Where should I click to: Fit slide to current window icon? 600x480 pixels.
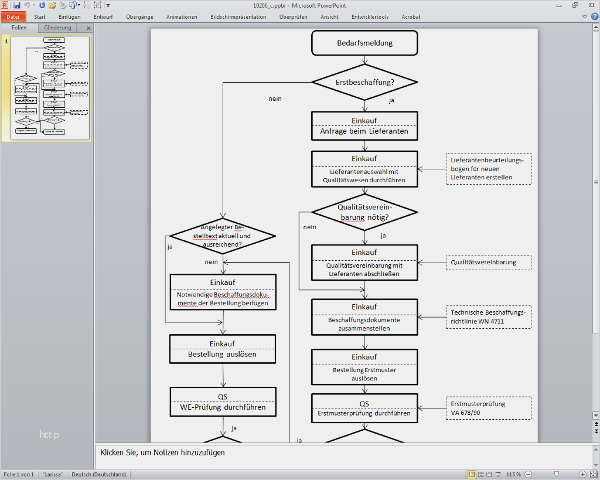(x=593, y=475)
